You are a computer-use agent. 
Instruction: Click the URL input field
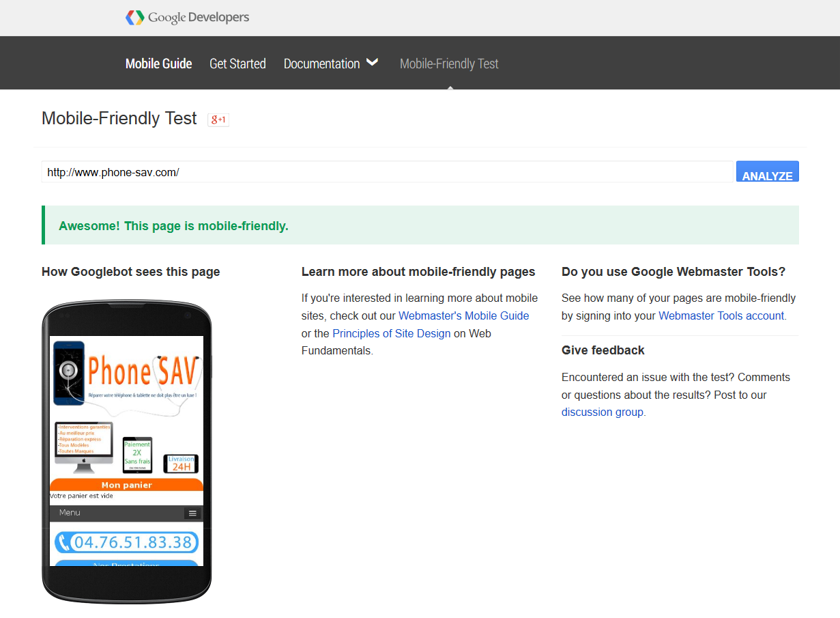point(388,172)
